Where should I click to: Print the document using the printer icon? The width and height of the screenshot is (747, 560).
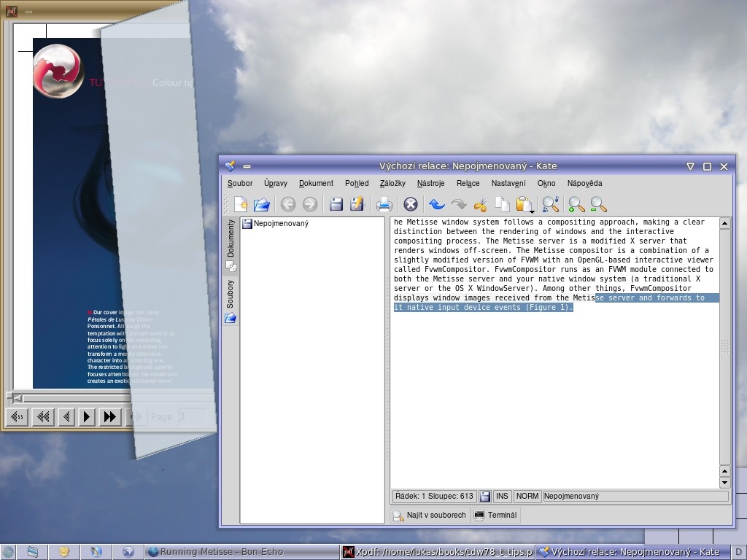384,204
